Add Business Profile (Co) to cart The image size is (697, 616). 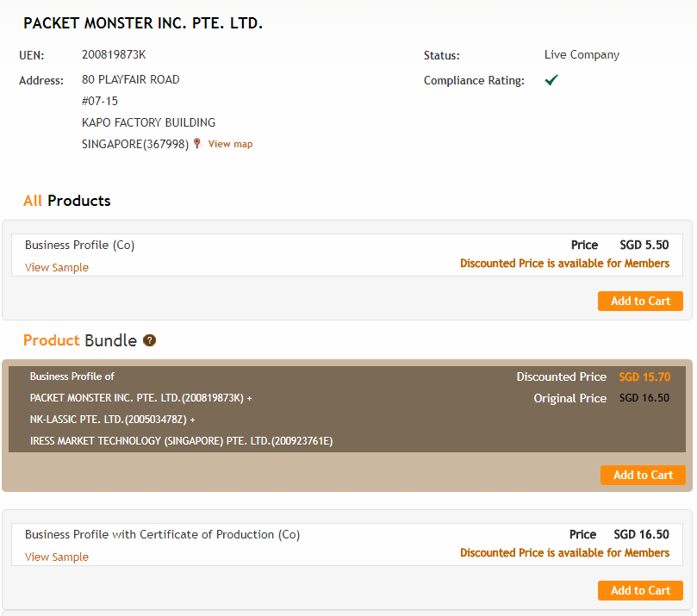pyautogui.click(x=640, y=302)
